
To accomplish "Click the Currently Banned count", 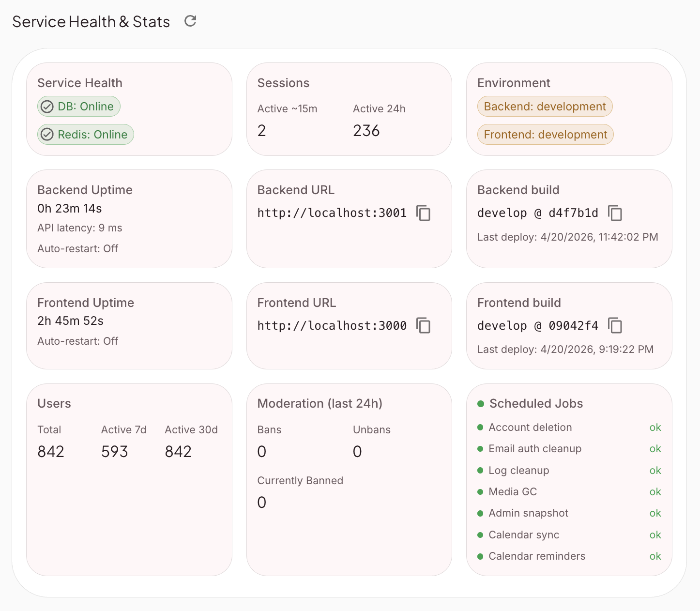I will click(262, 503).
